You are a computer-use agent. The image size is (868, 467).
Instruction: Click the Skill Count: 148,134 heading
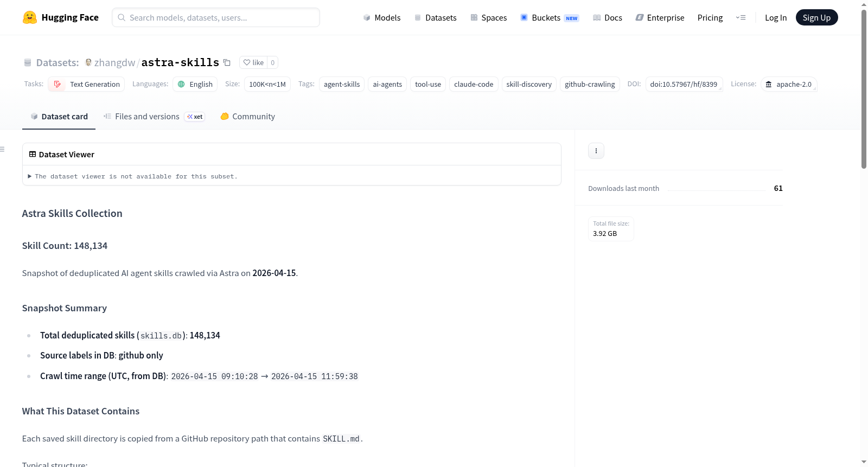[x=65, y=246]
